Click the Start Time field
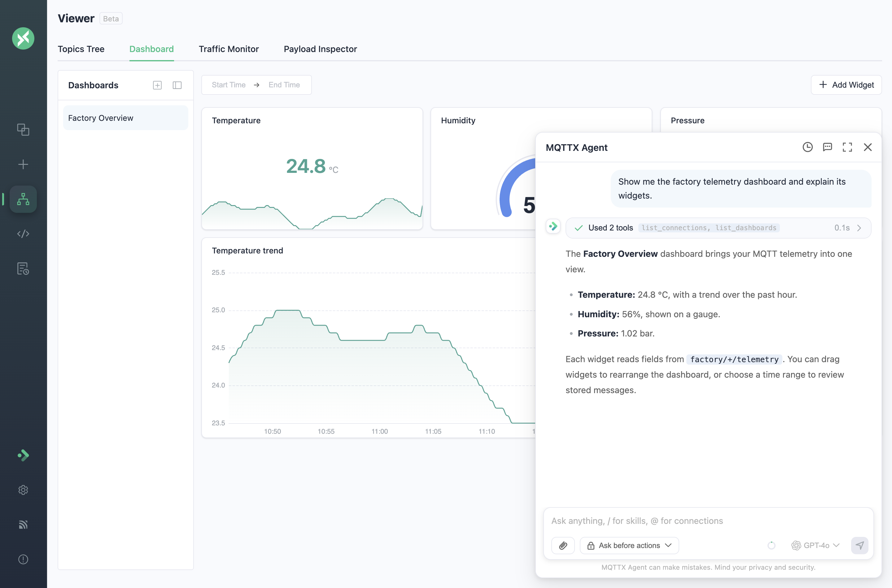Viewport: 892px width, 588px height. [x=229, y=85]
